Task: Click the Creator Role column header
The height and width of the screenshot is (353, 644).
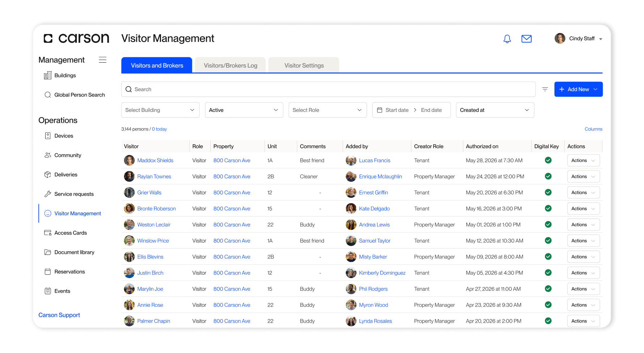Action: click(428, 146)
